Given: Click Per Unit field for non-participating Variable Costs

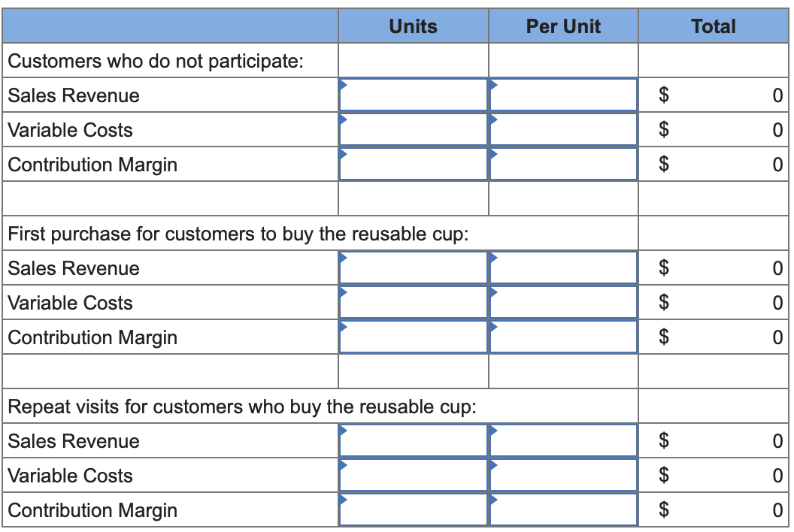Looking at the screenshot, I should (x=563, y=129).
